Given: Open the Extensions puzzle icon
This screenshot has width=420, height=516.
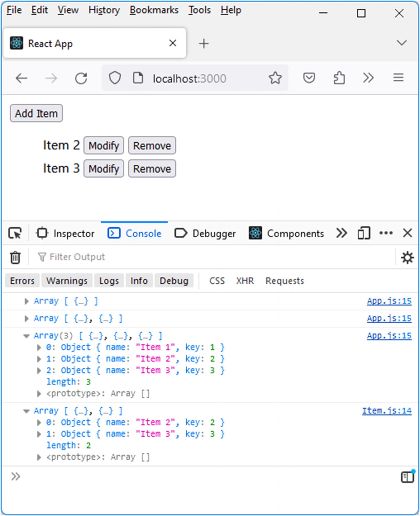Looking at the screenshot, I should pos(339,78).
